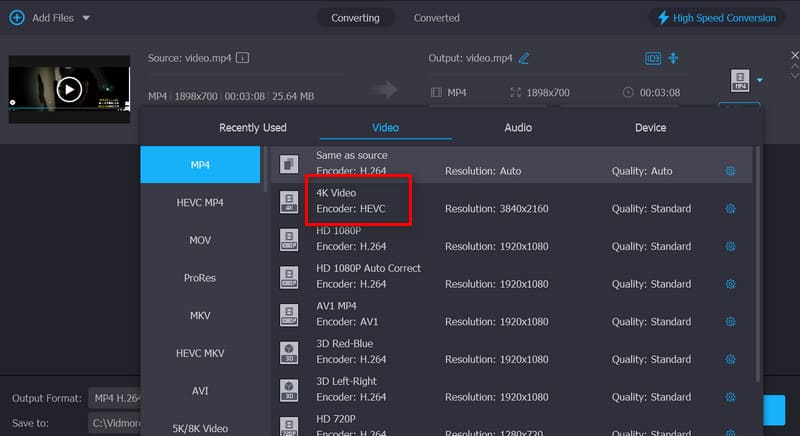Play the video thumbnail preview
Viewport: 800px width, 436px height.
[x=69, y=90]
